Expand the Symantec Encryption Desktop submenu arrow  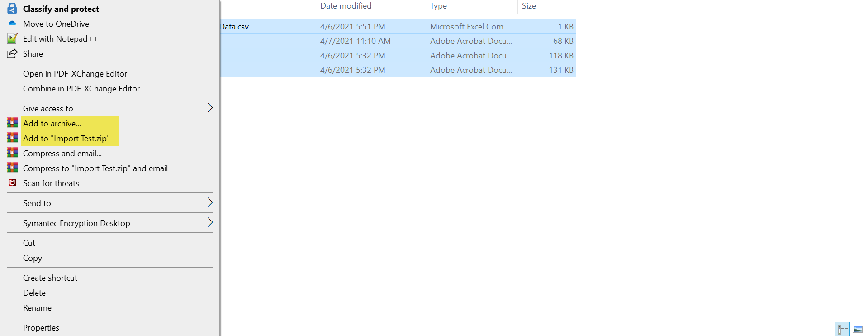(x=210, y=222)
